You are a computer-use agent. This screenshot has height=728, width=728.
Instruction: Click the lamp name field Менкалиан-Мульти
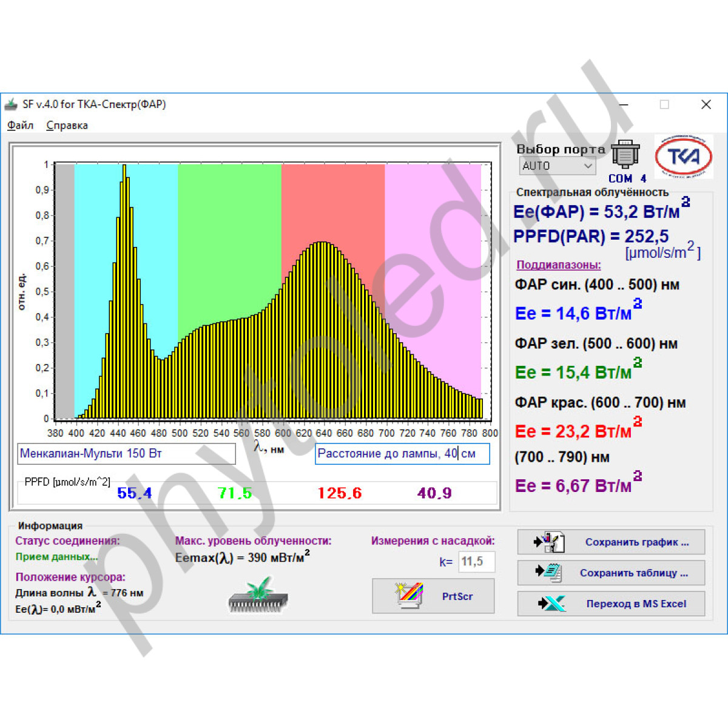[x=126, y=454]
